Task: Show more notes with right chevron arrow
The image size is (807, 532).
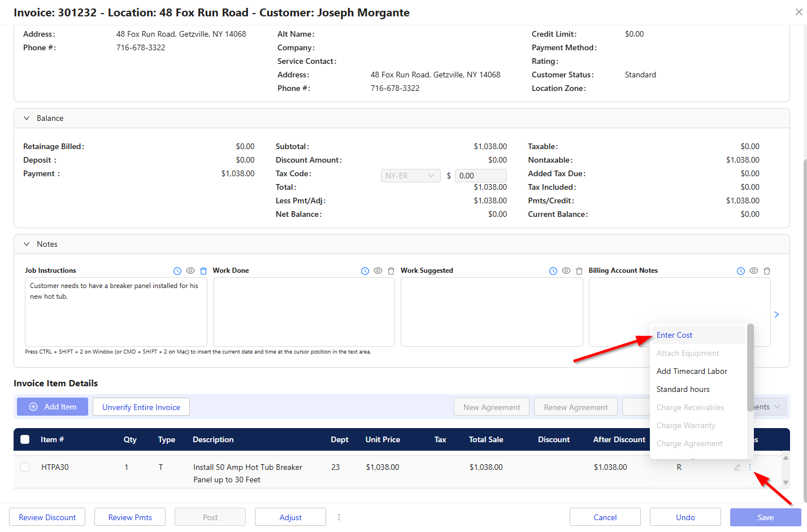Action: [x=776, y=315]
